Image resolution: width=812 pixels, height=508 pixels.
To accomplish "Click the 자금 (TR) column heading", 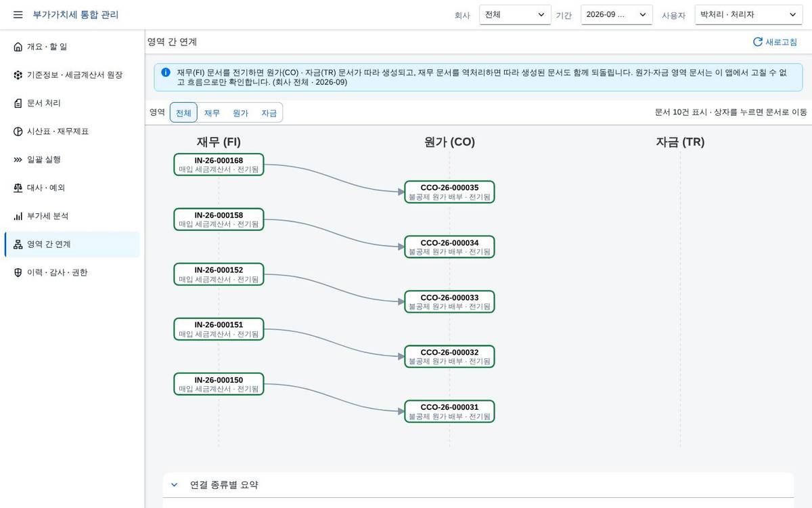I will 680,142.
